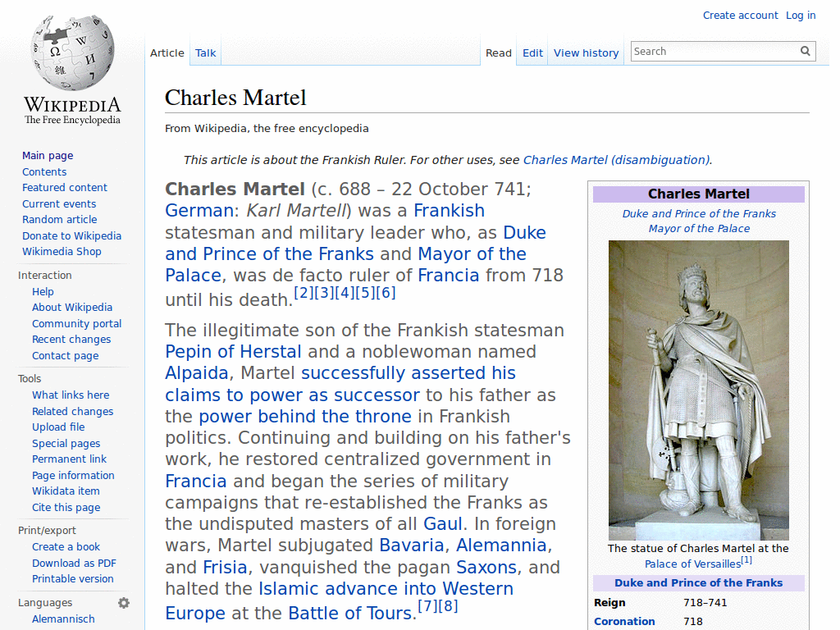
Task: Open the Help link
Action: (43, 292)
